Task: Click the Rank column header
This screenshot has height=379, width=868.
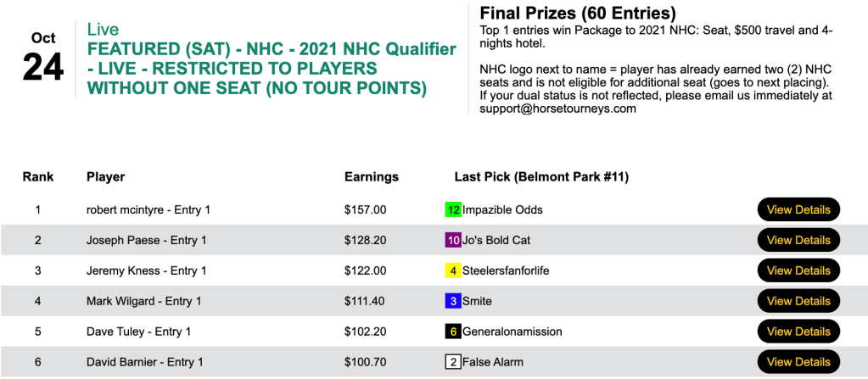Action: pos(38,177)
